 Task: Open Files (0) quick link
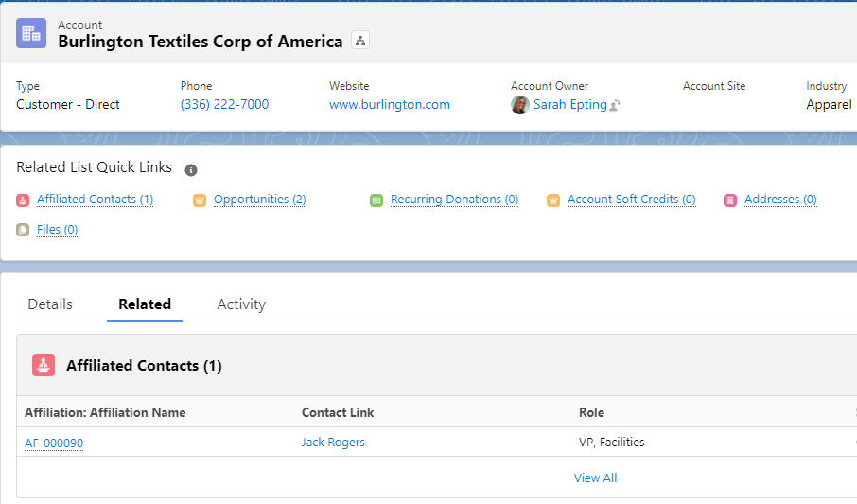click(58, 230)
